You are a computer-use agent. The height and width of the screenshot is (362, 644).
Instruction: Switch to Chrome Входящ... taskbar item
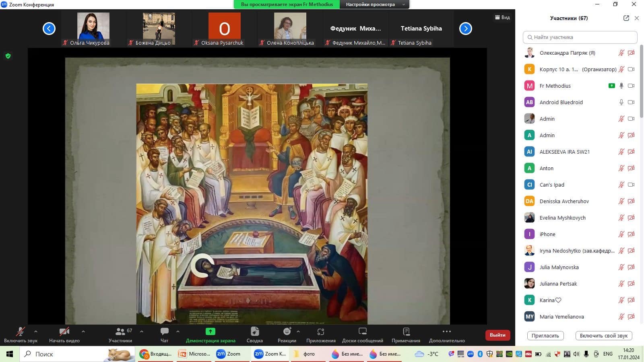pyautogui.click(x=156, y=354)
